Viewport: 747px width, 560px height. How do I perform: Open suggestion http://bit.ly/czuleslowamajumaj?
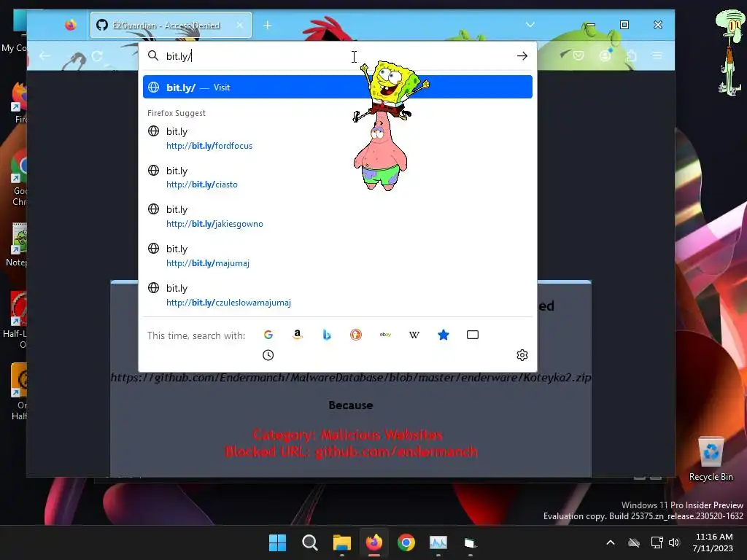point(338,295)
